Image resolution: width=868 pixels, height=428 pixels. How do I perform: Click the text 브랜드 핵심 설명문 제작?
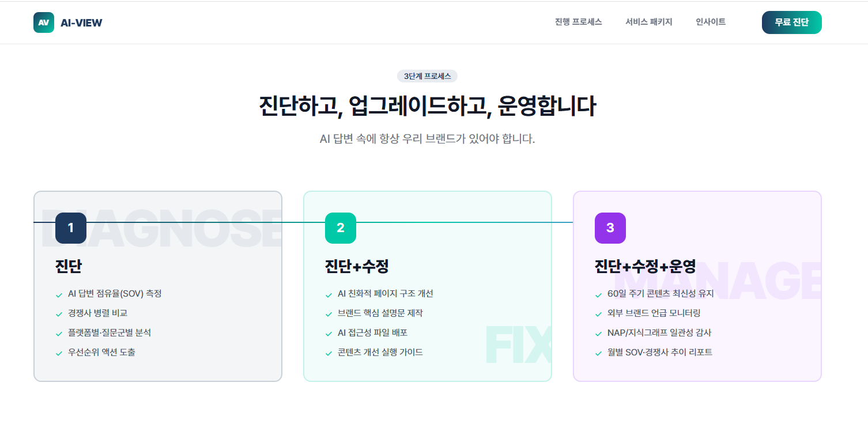[380, 313]
